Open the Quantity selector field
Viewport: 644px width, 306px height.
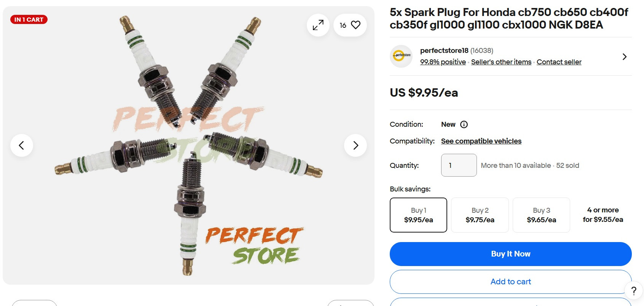[x=459, y=165]
